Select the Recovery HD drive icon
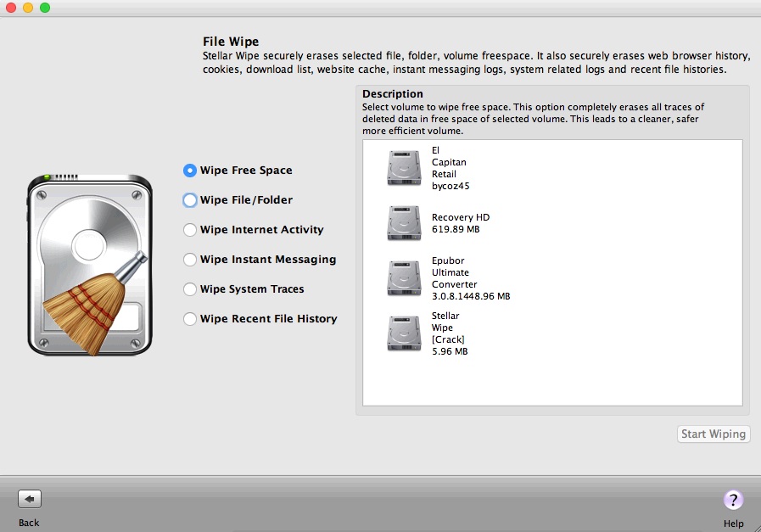761x532 pixels. [404, 223]
